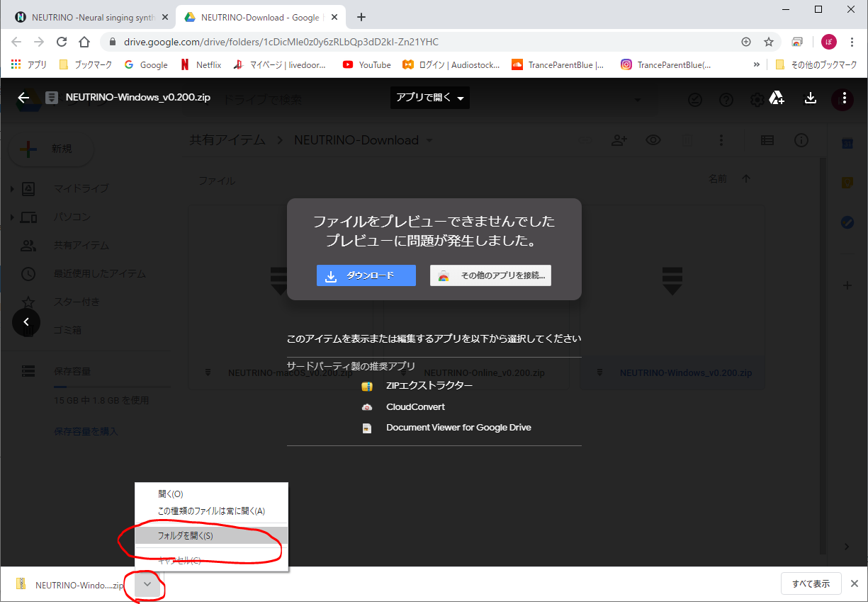Open the ログイン | Audiostock bookmark
Viewport: 868px width, 604px height.
[x=451, y=64]
